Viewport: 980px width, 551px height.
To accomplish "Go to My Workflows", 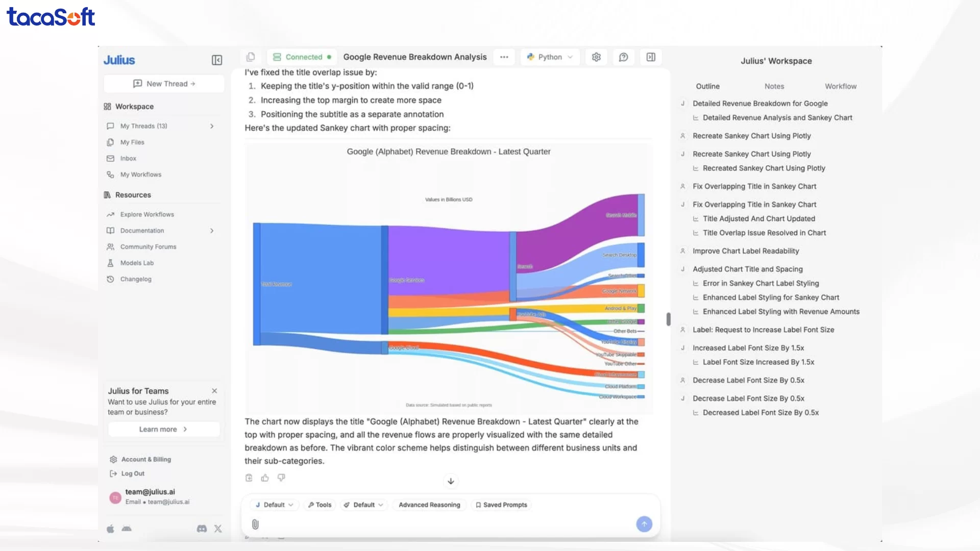I will click(141, 174).
